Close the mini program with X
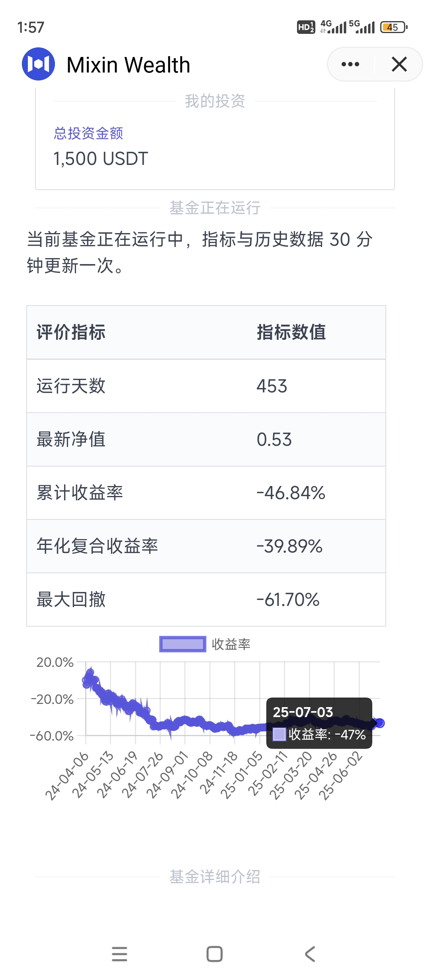Image resolution: width=430 pixels, height=980 pixels. (x=399, y=64)
